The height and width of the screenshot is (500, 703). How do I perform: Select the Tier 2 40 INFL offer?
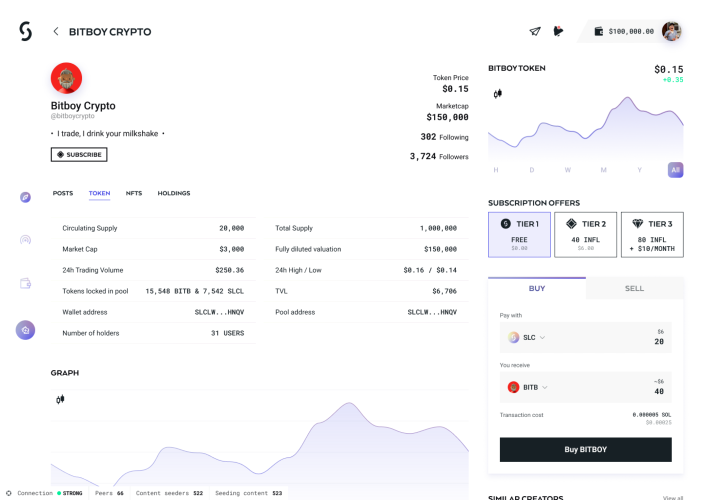(586, 235)
